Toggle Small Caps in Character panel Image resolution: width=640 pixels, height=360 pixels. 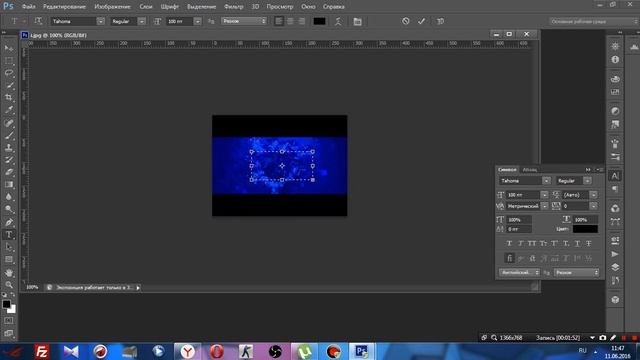(x=543, y=243)
